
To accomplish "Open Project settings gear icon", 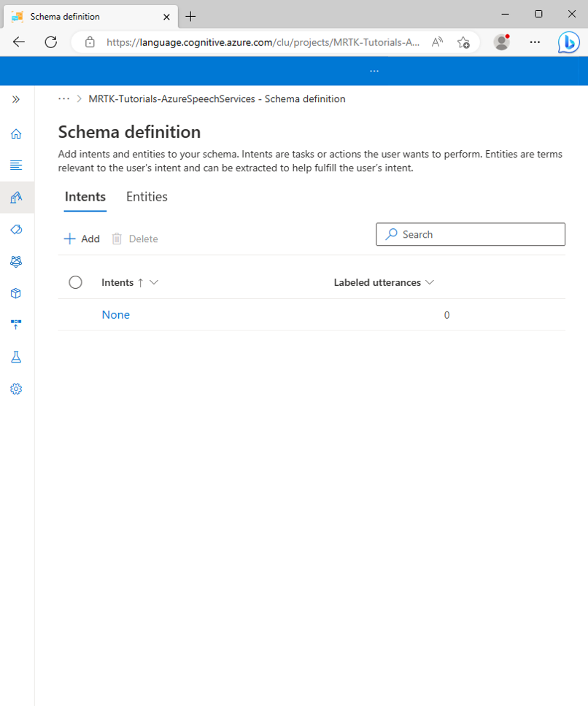I will point(16,389).
